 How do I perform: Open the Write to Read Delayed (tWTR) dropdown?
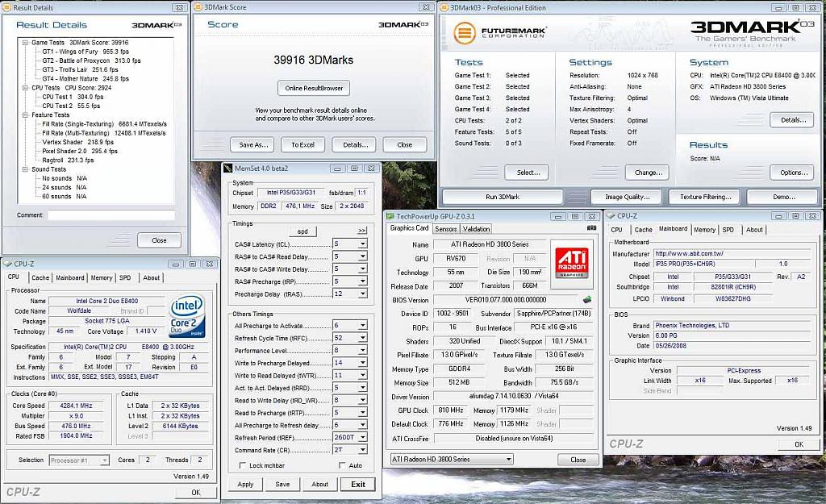(x=362, y=376)
